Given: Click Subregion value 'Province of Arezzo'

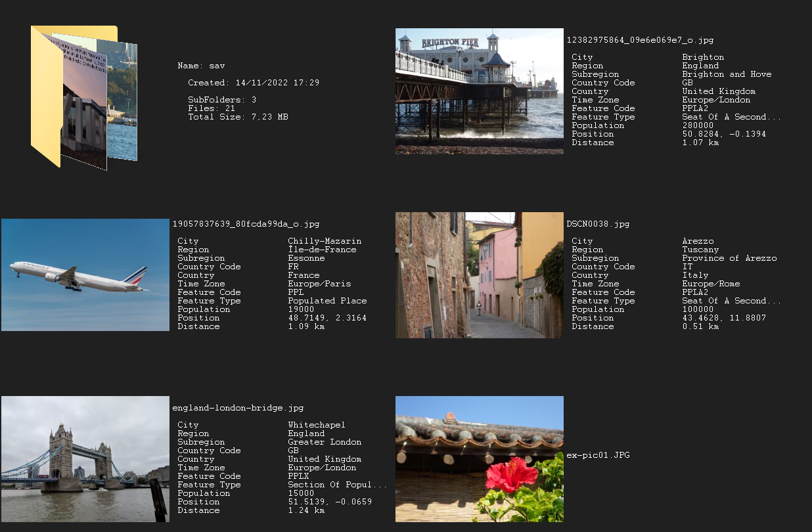Looking at the screenshot, I should click(x=729, y=258).
